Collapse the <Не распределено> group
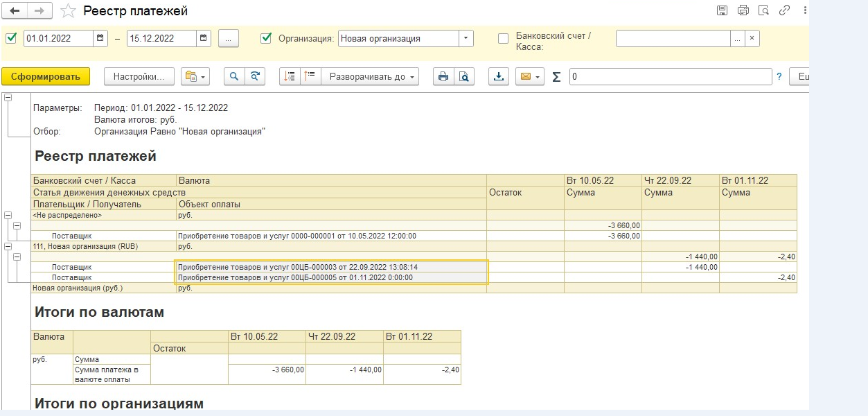This screenshot has height=416, width=868. (8, 216)
